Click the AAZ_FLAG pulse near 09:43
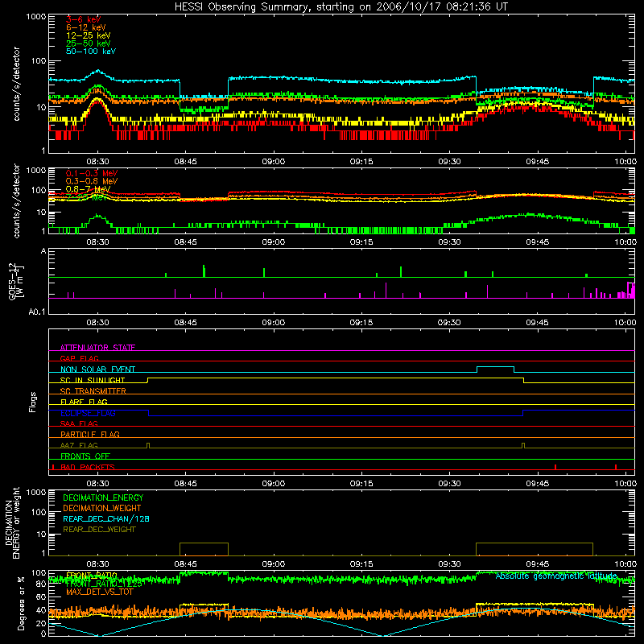 [x=522, y=445]
